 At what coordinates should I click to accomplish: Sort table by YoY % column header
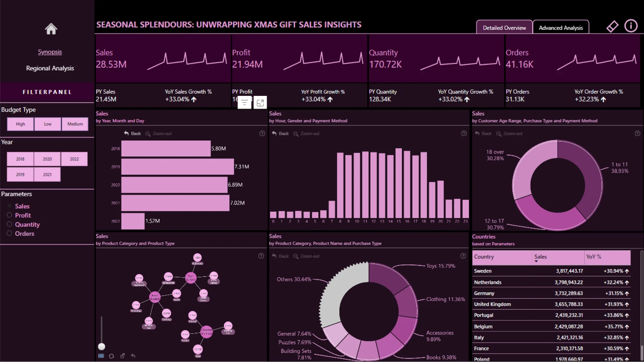pos(607,257)
